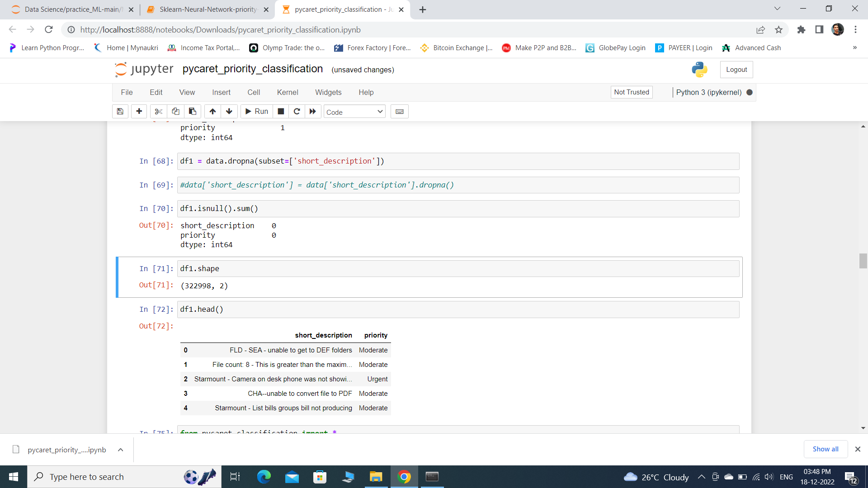Interrupt the kernel with the stop icon
The image size is (868, 488).
(x=281, y=112)
